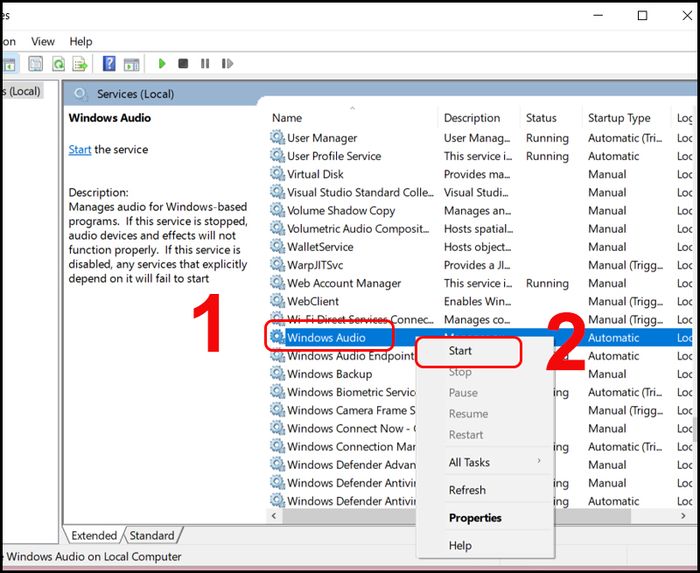Click the Start Service green play icon
700x573 pixels.
[x=162, y=64]
